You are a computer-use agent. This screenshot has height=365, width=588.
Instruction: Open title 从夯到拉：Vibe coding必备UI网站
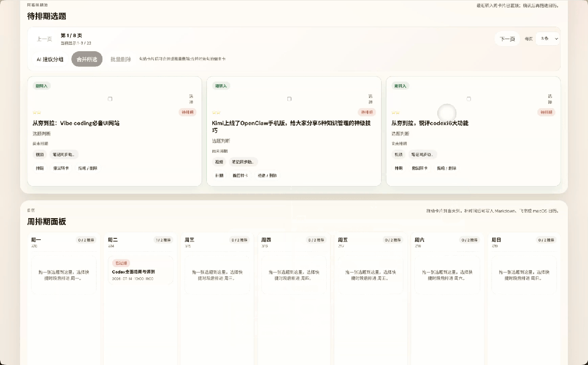pos(76,123)
